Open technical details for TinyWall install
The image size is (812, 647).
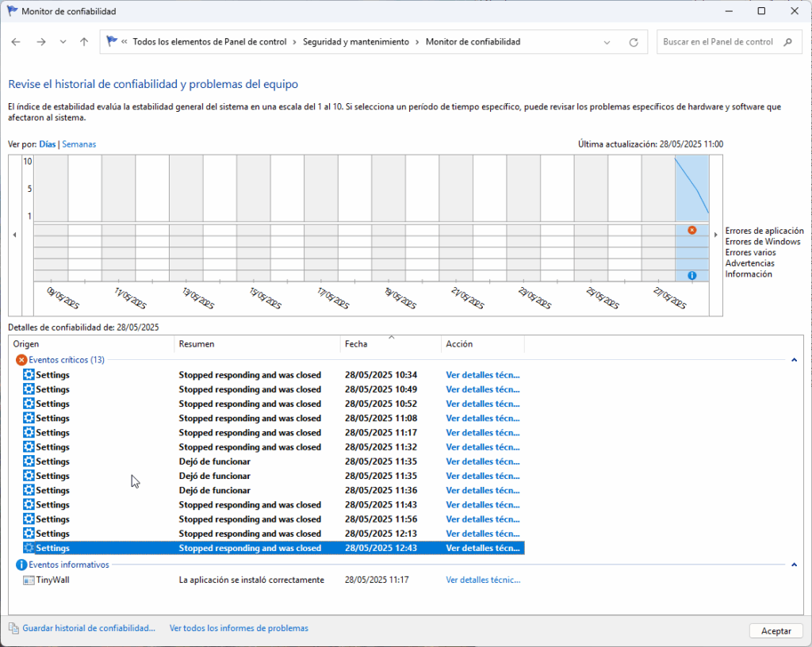click(x=483, y=580)
